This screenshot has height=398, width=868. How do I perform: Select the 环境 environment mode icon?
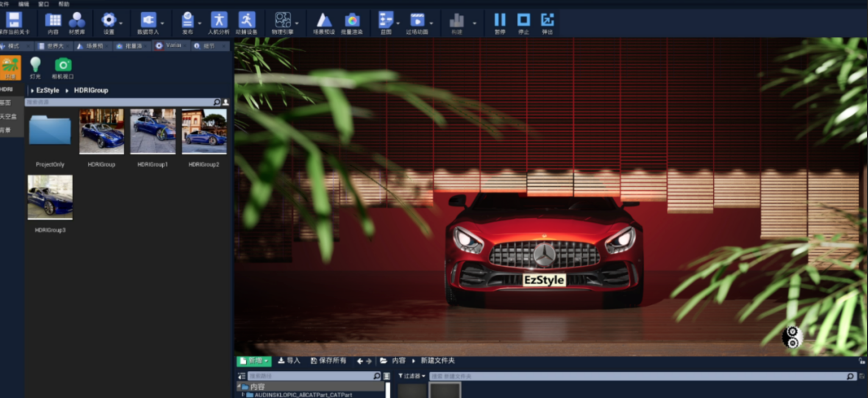coord(10,67)
